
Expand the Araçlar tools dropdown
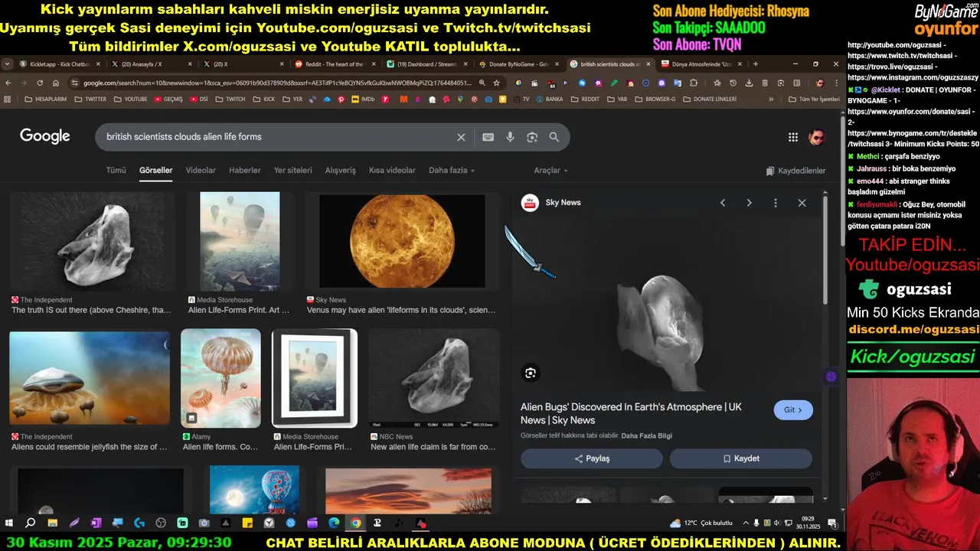(x=550, y=171)
